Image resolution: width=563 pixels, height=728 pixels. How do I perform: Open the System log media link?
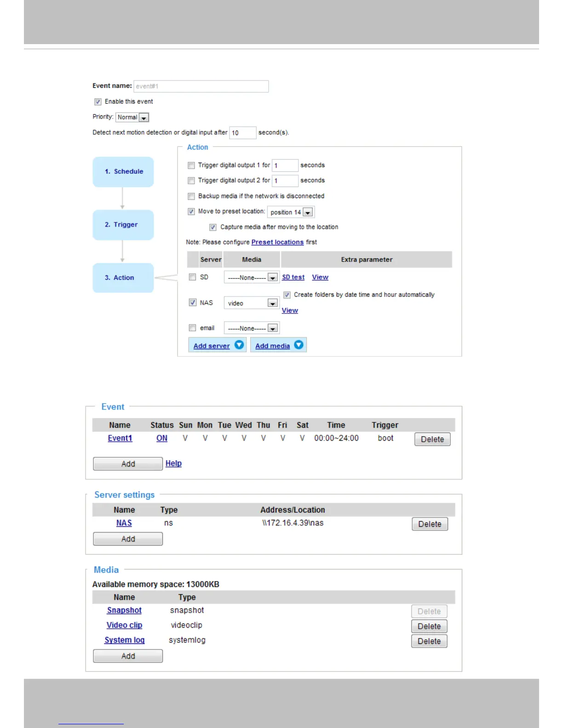point(124,640)
